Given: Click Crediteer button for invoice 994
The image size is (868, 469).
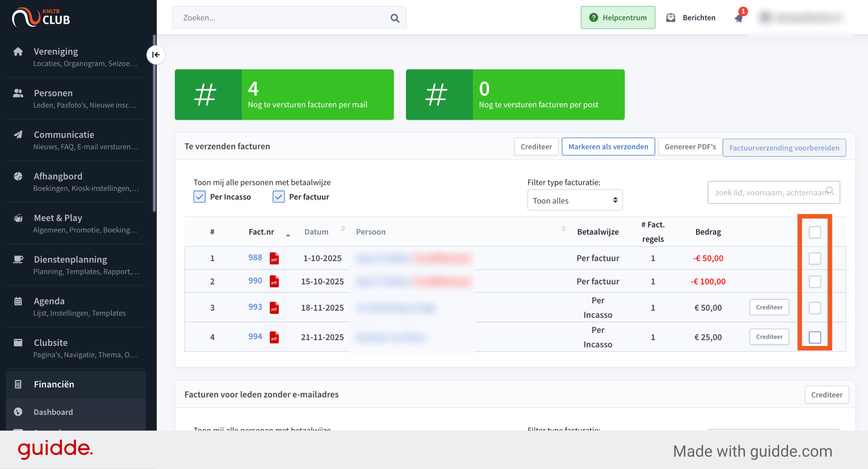Looking at the screenshot, I should 769,336.
